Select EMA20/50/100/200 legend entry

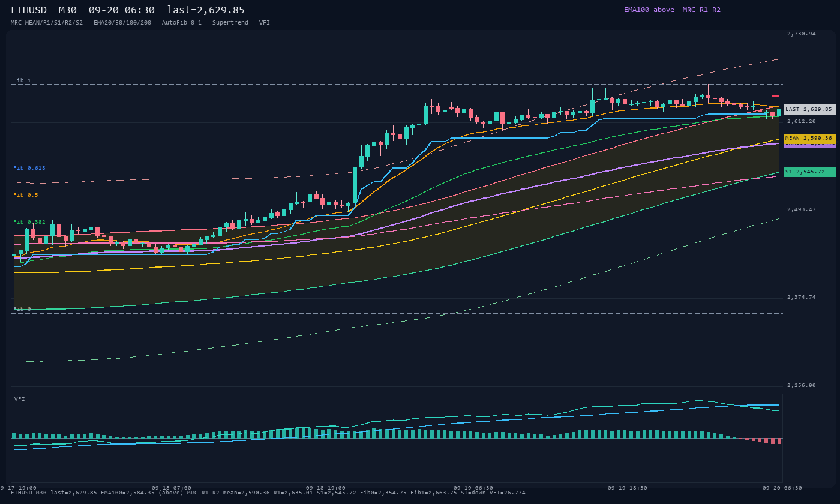click(122, 22)
